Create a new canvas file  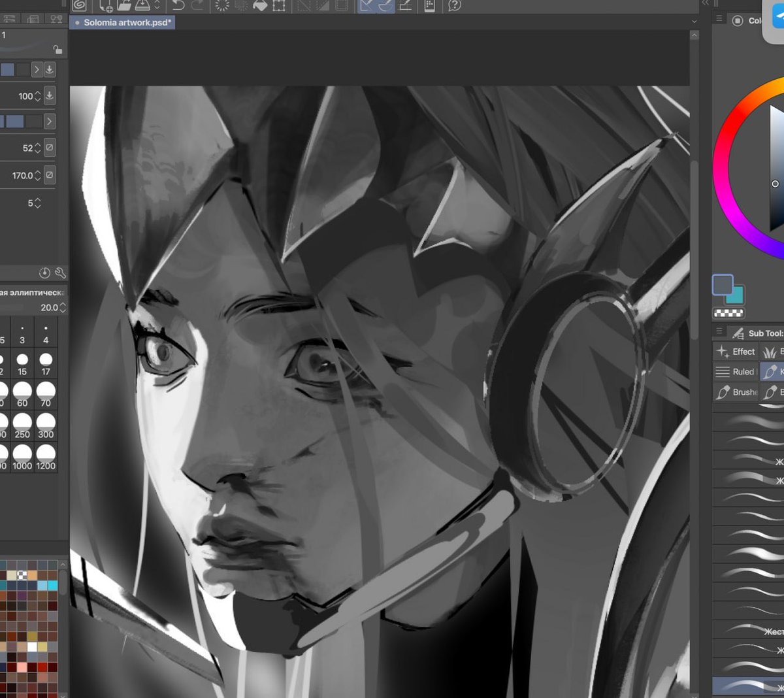pos(106,5)
